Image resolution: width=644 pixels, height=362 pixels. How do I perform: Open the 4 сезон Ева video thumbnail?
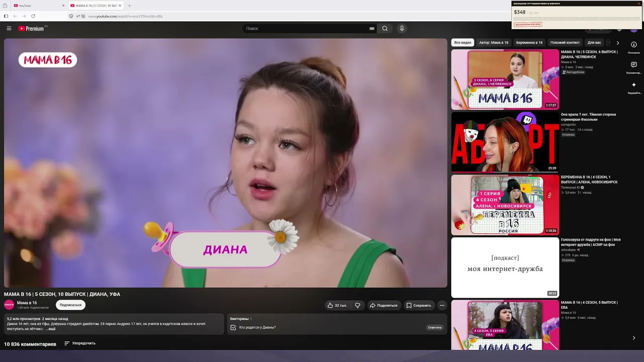click(x=505, y=325)
